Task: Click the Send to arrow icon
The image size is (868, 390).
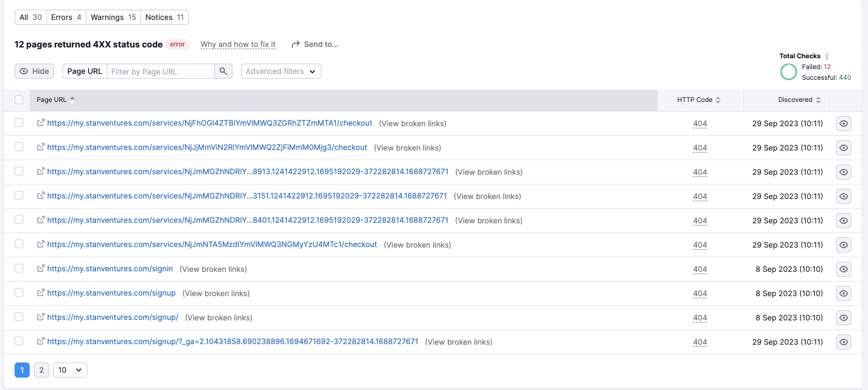Action: (x=296, y=44)
